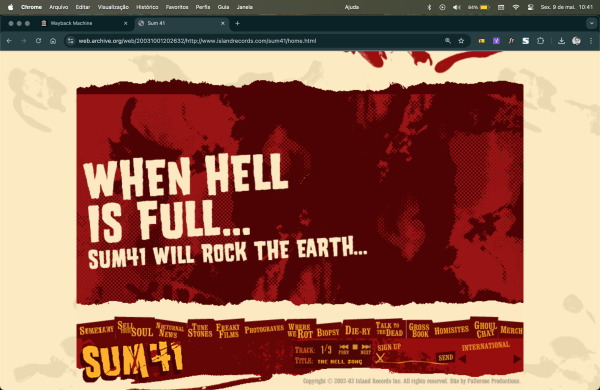The width and height of the screenshot is (600, 390).
Task: Open the Tune Stones section
Action: (200, 330)
